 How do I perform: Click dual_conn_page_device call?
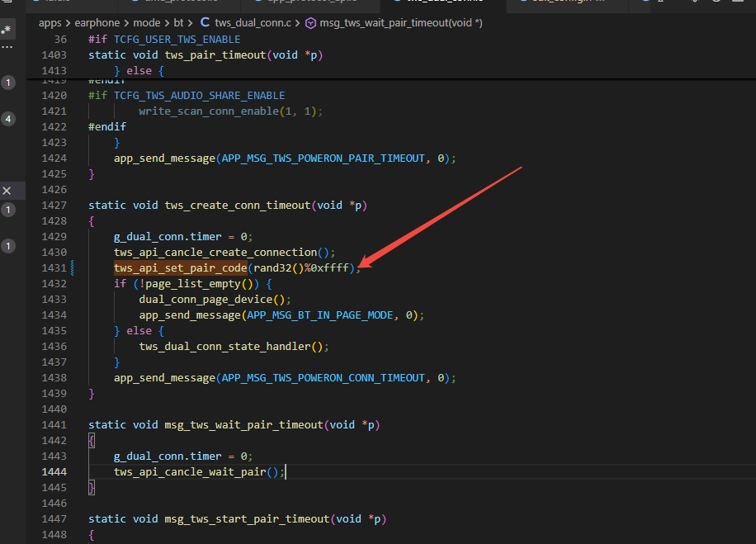tap(206, 299)
